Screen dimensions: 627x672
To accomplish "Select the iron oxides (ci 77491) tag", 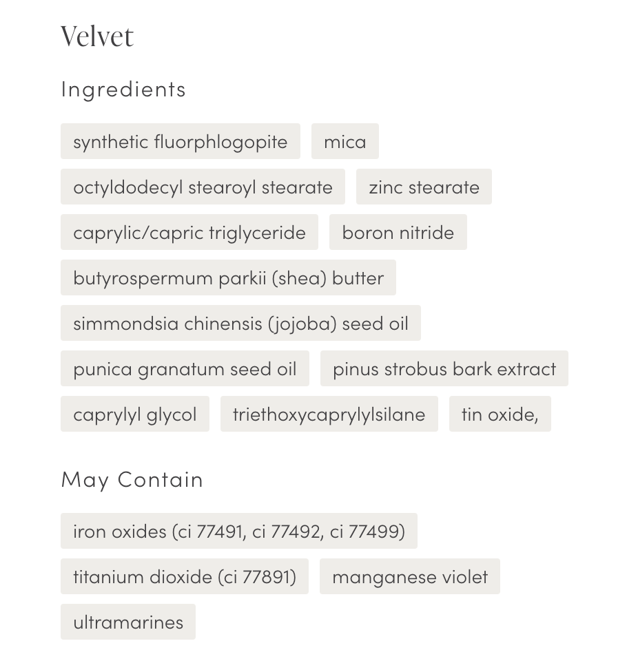I will pyautogui.click(x=238, y=531).
